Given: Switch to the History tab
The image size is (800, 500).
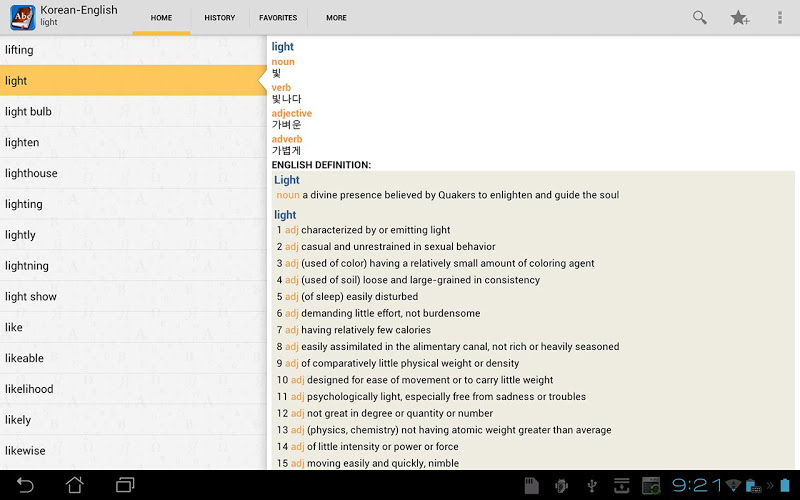Looking at the screenshot, I should 219,18.
